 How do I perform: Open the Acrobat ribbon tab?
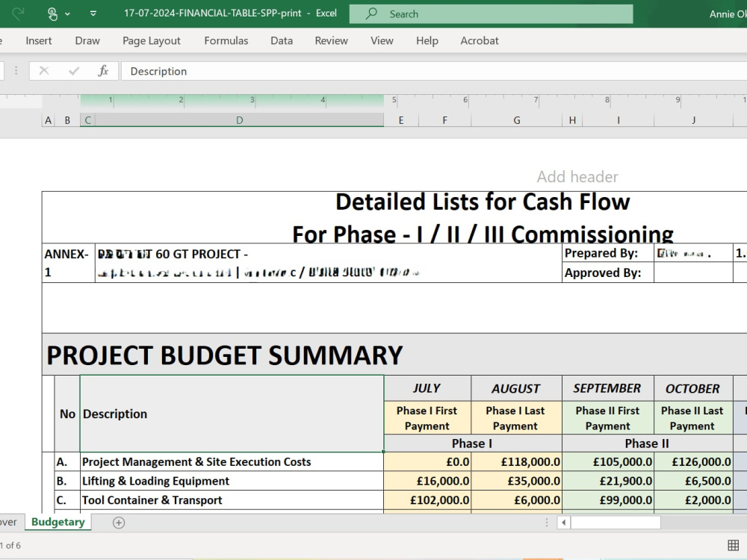(x=480, y=41)
